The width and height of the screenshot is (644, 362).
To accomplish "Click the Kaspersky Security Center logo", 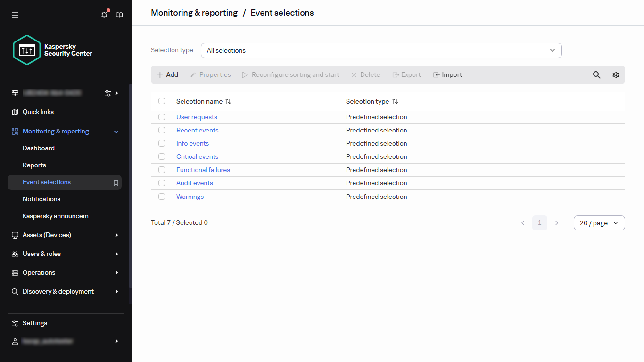I will [26, 50].
